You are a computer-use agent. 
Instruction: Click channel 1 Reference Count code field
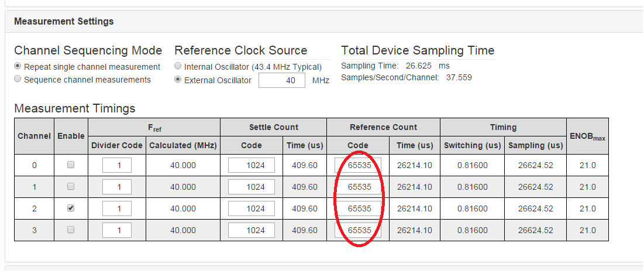pos(358,187)
